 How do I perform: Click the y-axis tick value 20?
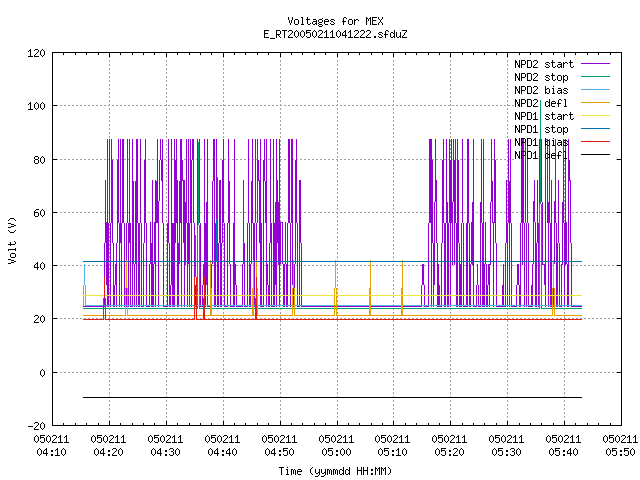(40, 319)
